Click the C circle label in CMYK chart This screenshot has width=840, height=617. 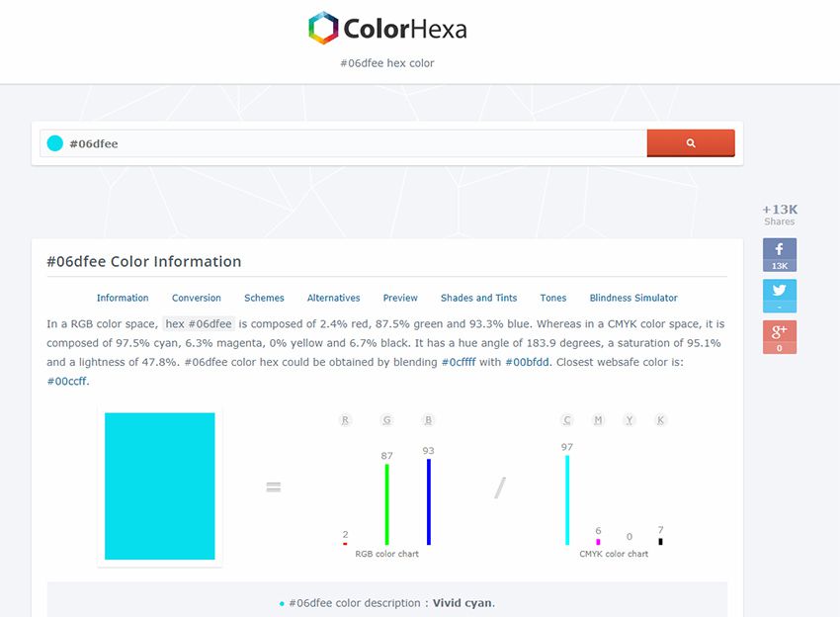tap(567, 420)
